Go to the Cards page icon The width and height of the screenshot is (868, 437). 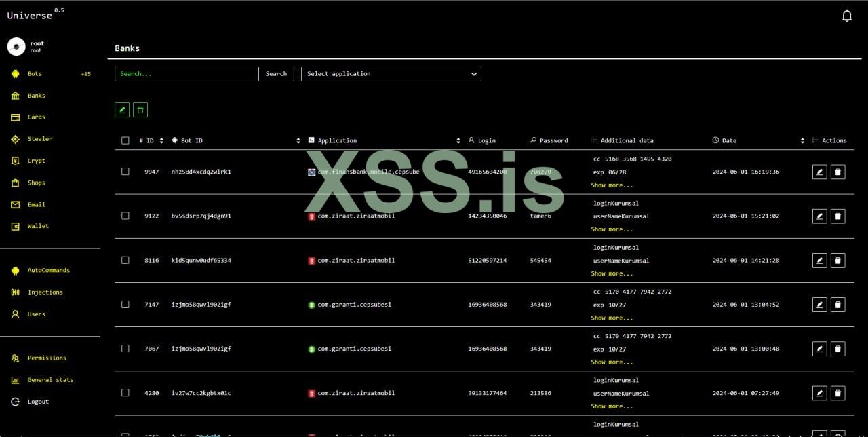(15, 117)
